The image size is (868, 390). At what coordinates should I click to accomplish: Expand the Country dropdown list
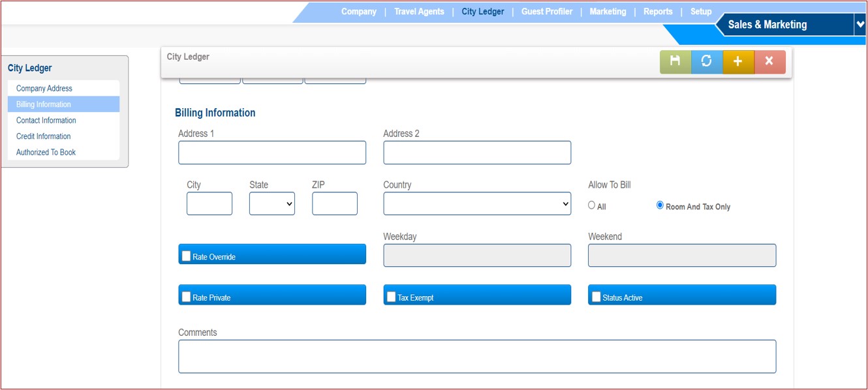coord(477,203)
